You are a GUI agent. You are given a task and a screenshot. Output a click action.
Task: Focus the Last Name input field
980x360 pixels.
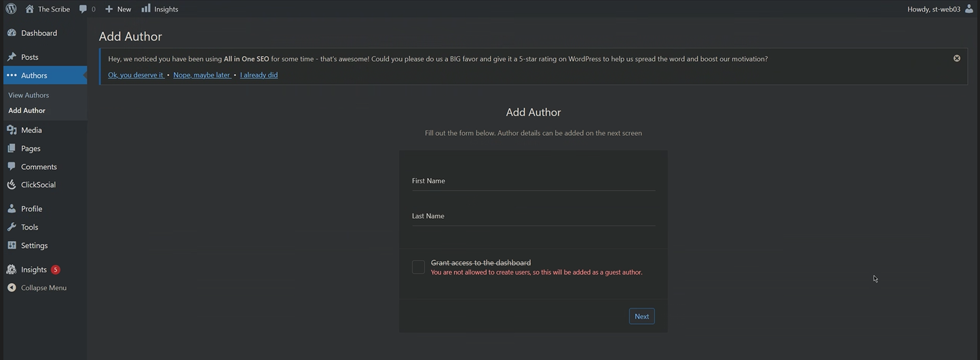[533, 216]
